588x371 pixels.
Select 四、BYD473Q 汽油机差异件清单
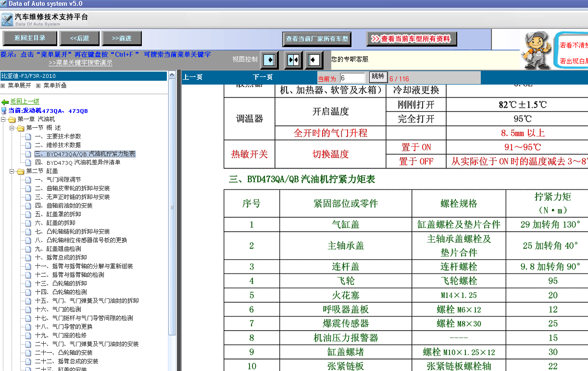77,162
